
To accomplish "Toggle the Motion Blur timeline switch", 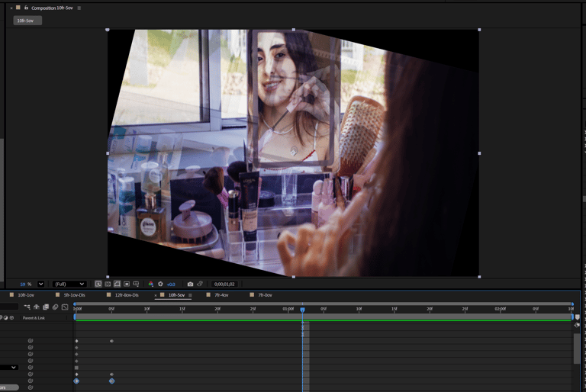I will (x=55, y=307).
